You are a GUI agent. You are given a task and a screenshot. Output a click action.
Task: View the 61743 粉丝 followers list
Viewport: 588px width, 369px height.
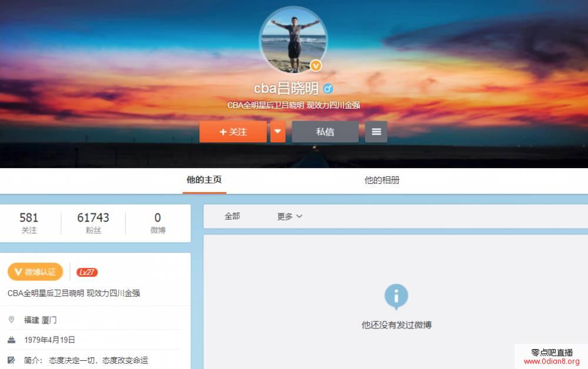pyautogui.click(x=93, y=223)
